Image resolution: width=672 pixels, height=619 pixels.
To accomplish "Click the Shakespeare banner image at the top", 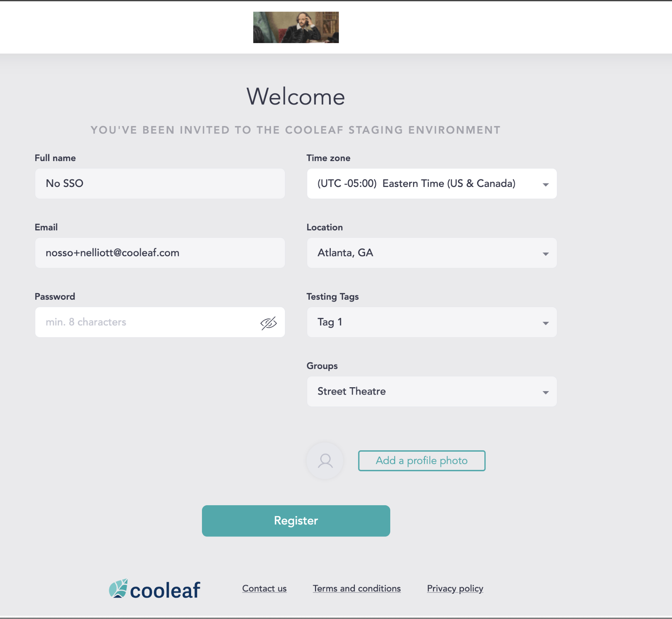I will point(296,27).
